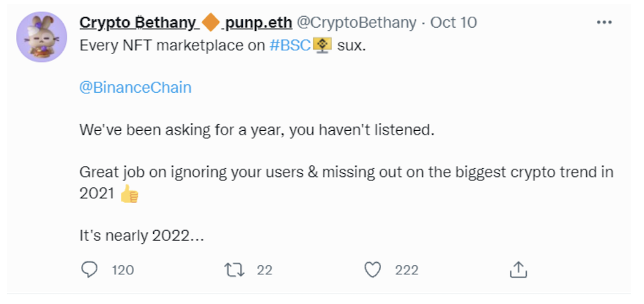Open Crypto Bethany's bunny avatar

[41, 37]
